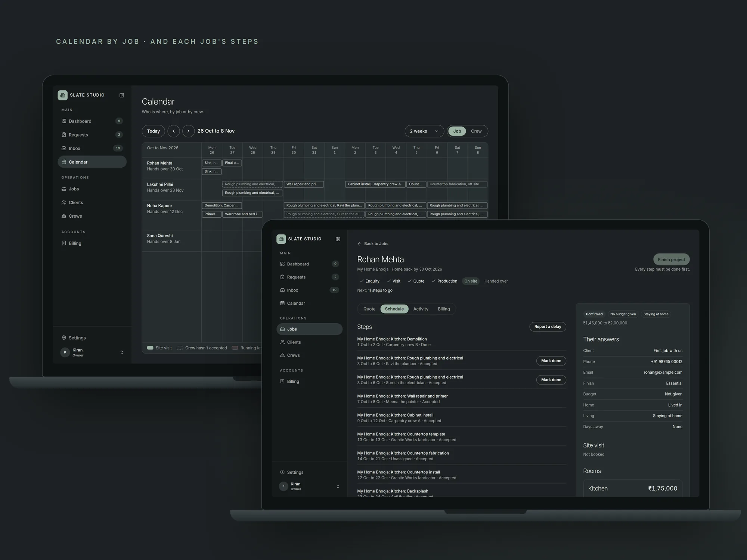This screenshot has height=560, width=747.
Task: Open Jobs in Calendar window sidebar
Action: click(92, 189)
